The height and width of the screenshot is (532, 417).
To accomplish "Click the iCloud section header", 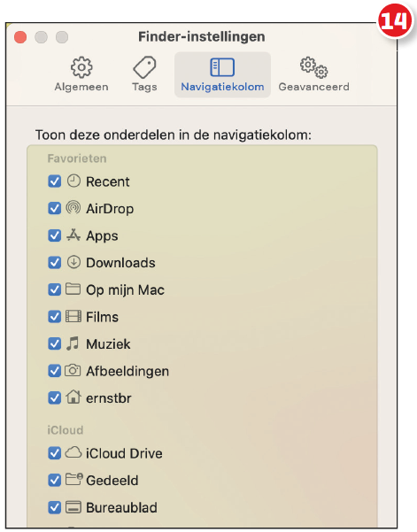I will [x=66, y=430].
